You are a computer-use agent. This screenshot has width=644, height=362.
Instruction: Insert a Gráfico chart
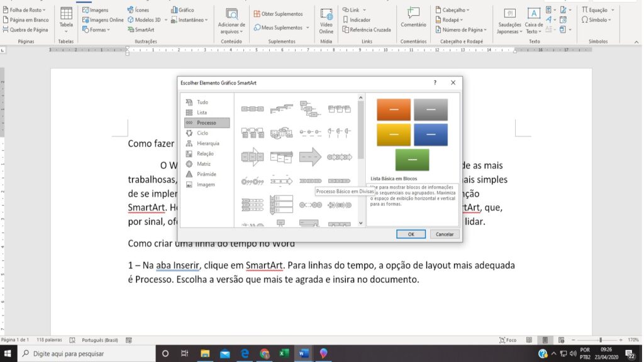click(x=182, y=10)
